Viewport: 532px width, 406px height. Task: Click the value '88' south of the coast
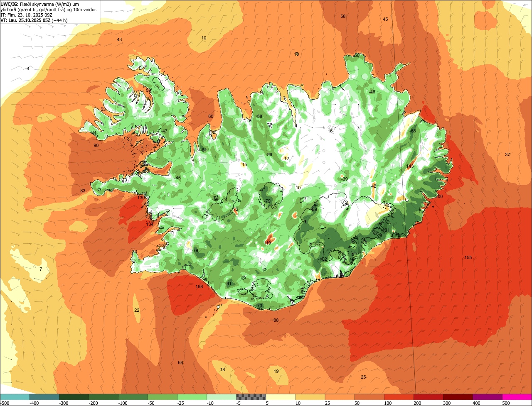(276, 320)
